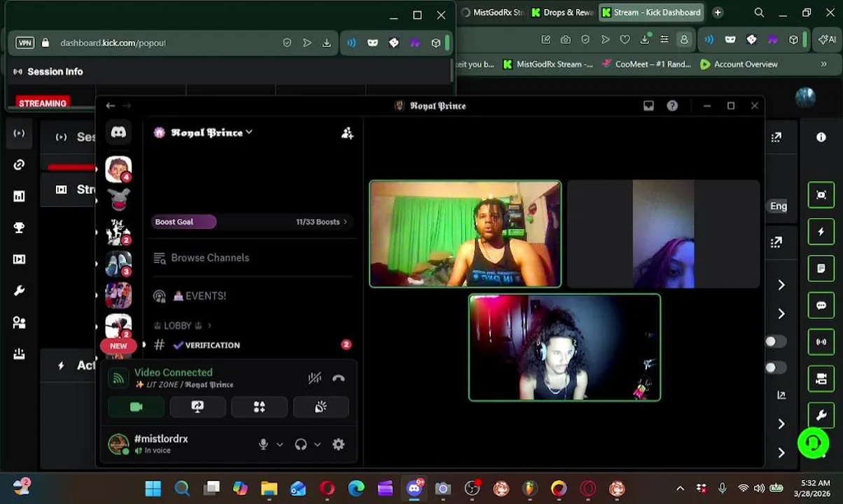Switch to MistGodRx Stream browser tab
This screenshot has width=843, height=504.
(x=493, y=13)
